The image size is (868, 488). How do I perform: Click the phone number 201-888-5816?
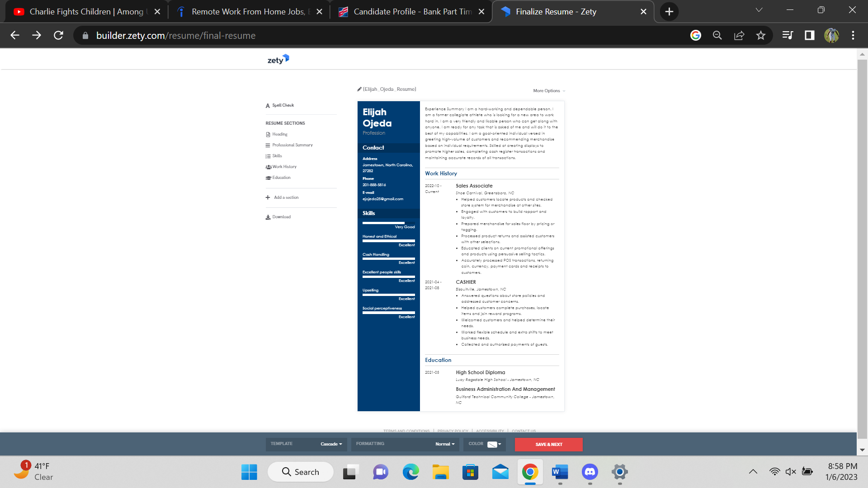pyautogui.click(x=374, y=185)
